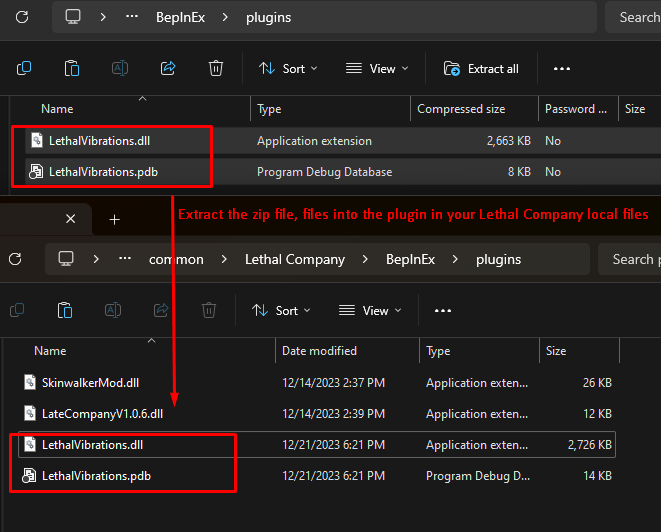Click Share icon in bottom window toolbar
The width and height of the screenshot is (661, 532).
click(x=161, y=310)
